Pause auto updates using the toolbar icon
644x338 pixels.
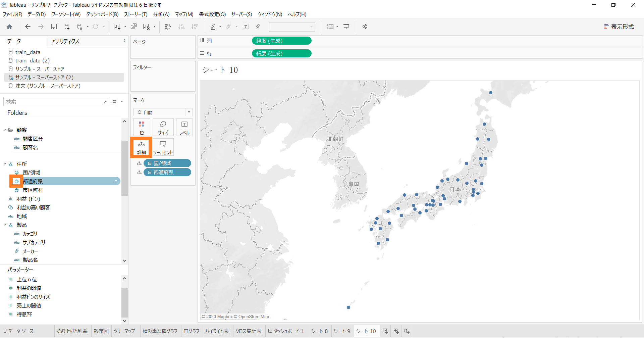(x=79, y=27)
